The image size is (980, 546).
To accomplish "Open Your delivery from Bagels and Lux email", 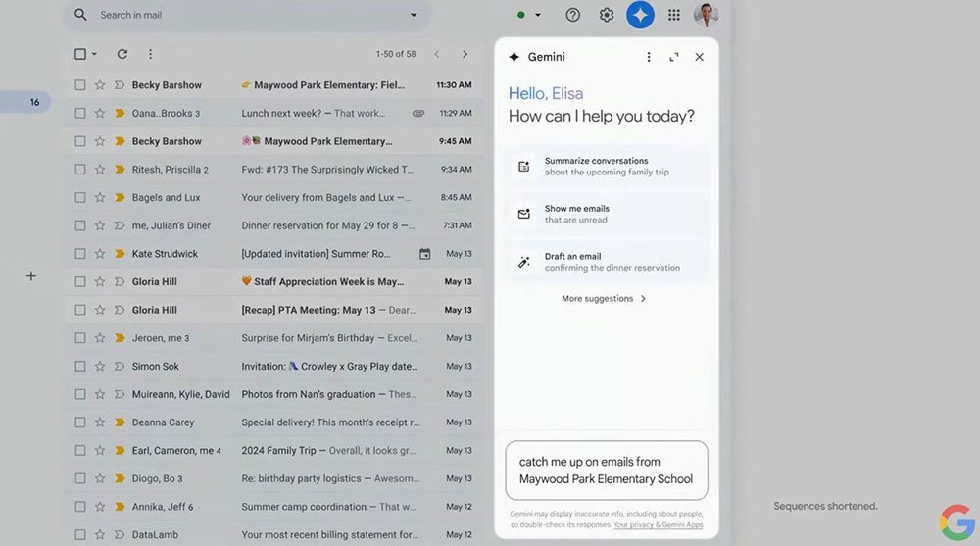I will [273, 198].
